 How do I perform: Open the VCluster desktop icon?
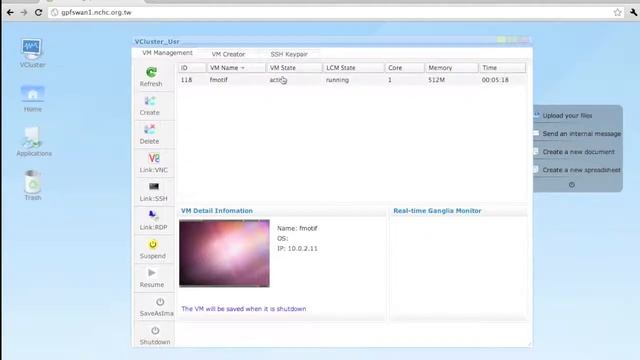(x=32, y=53)
